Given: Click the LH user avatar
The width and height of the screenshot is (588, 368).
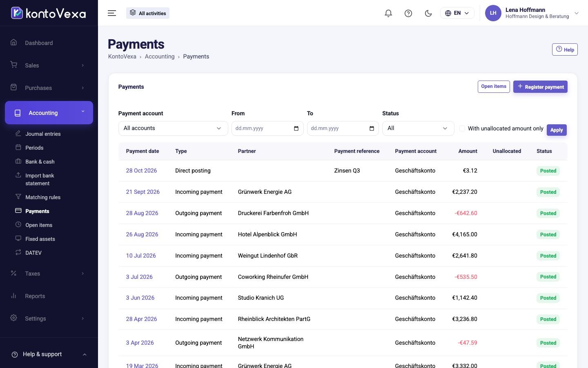Looking at the screenshot, I should click(x=493, y=13).
